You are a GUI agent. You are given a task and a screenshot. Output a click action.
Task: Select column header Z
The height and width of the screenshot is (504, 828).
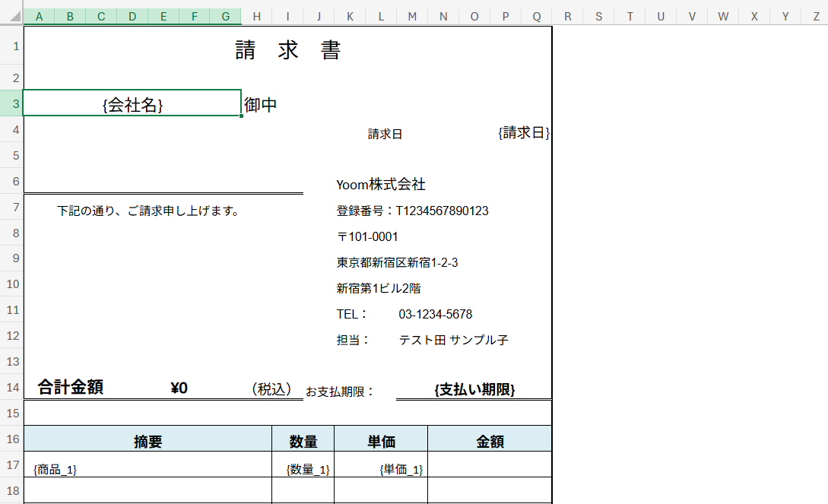click(816, 17)
